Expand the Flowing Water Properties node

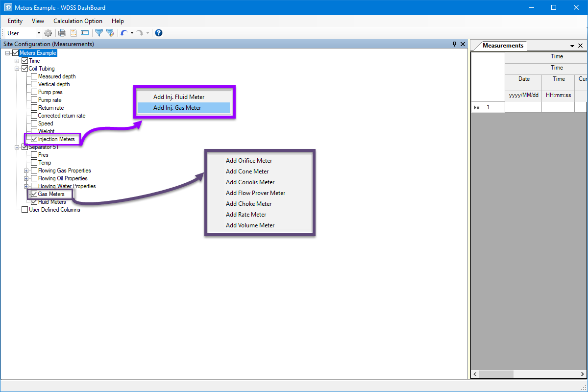(26, 186)
